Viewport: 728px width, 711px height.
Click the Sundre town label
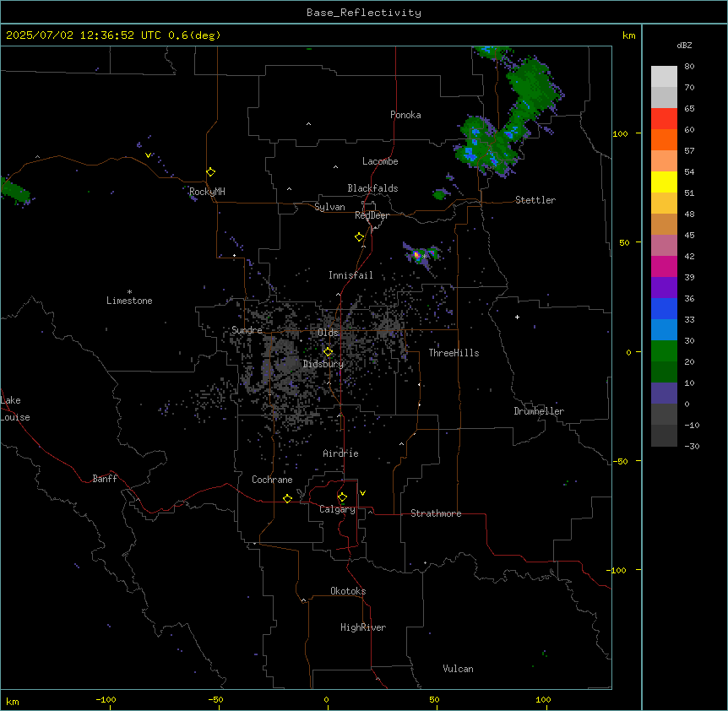[247, 330]
